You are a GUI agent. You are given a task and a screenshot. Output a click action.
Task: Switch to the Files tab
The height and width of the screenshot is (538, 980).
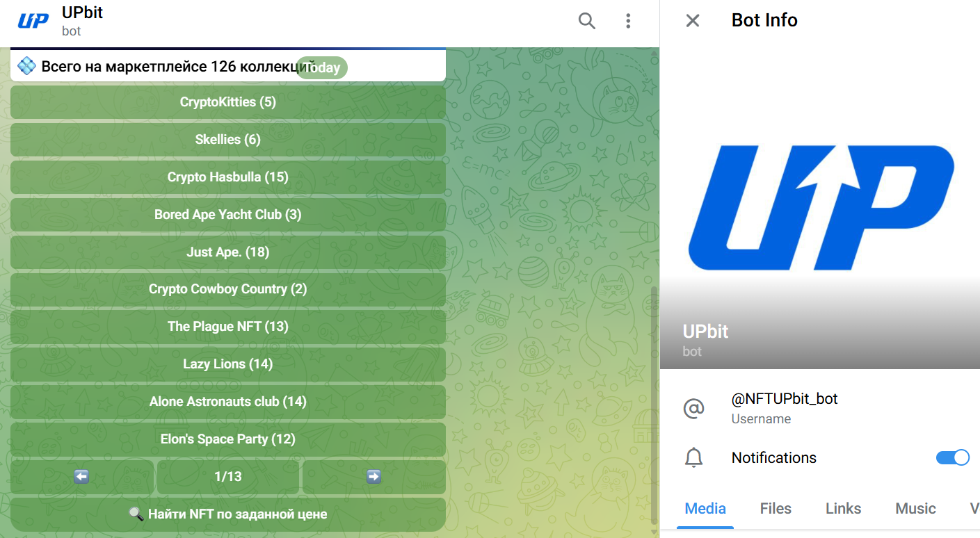tap(776, 509)
